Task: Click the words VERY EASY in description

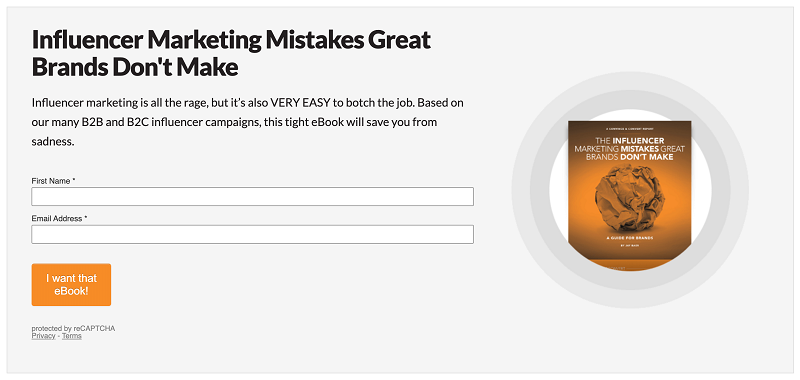Action: click(x=301, y=103)
